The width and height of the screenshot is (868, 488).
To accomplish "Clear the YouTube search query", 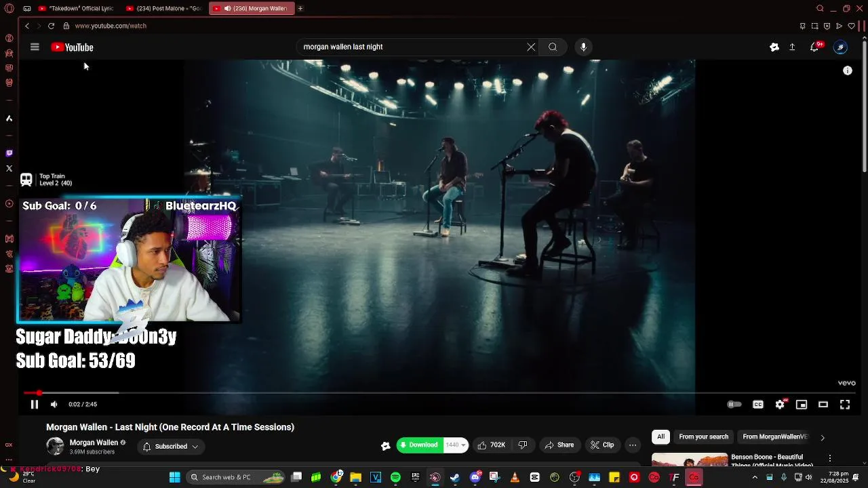I will point(531,47).
